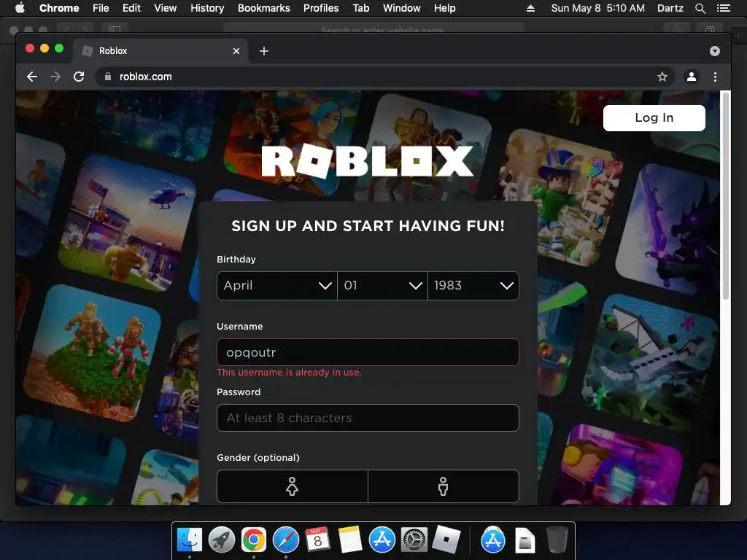This screenshot has width=747, height=560.
Task: Open Control Center list icon in menu bar
Action: 724,8
